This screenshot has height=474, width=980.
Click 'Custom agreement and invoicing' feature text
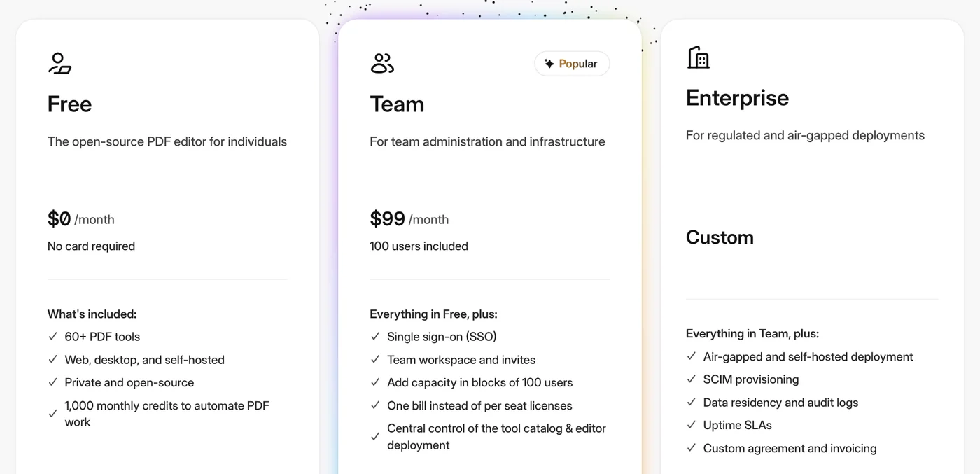[x=790, y=448]
